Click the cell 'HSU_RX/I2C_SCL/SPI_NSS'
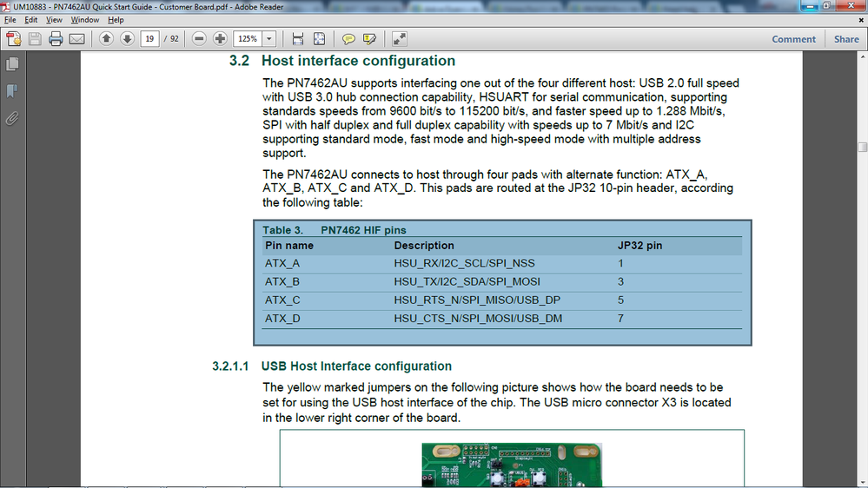 465,263
